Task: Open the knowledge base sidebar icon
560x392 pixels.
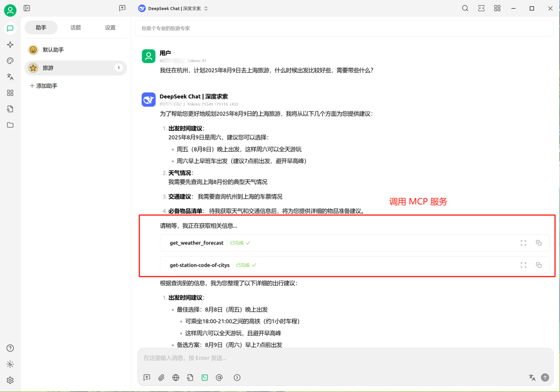Action: pyautogui.click(x=10, y=109)
